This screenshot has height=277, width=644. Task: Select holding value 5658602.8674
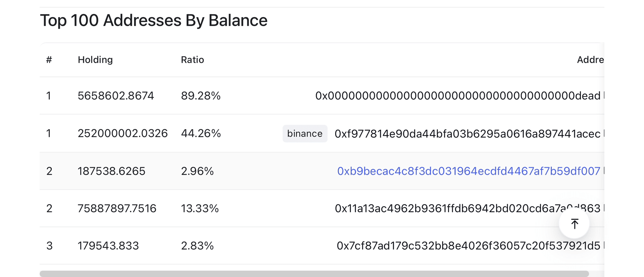[116, 96]
